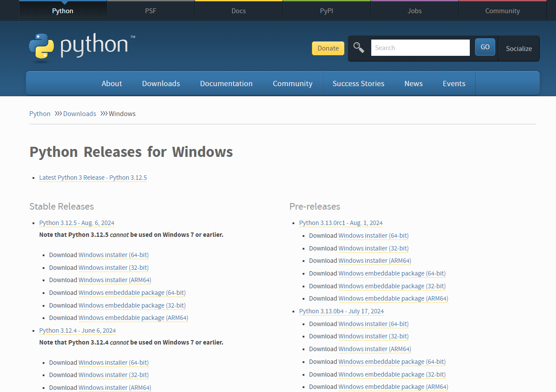Screen dimensions: 556x392
Task: Click the magnifying glass search icon
Action: 359,47
